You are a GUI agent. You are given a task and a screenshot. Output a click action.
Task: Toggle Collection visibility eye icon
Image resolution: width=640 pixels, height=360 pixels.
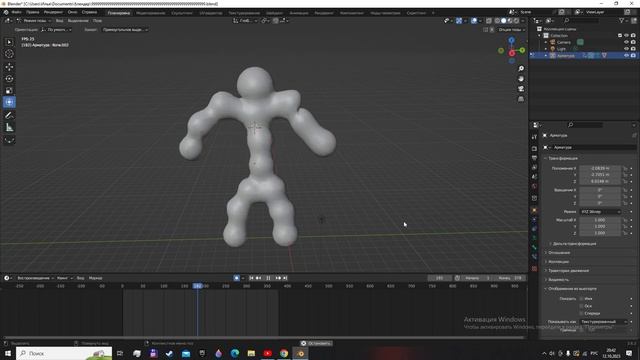626,36
